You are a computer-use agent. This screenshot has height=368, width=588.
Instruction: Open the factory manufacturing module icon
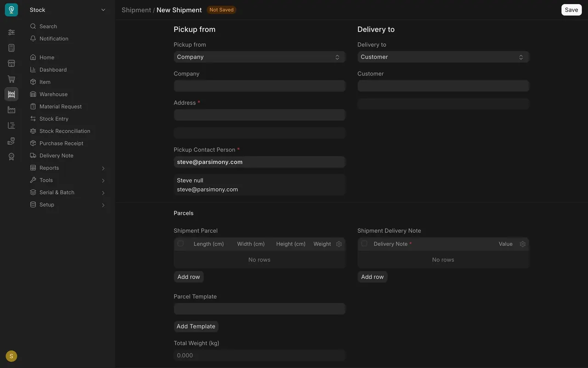point(11,110)
